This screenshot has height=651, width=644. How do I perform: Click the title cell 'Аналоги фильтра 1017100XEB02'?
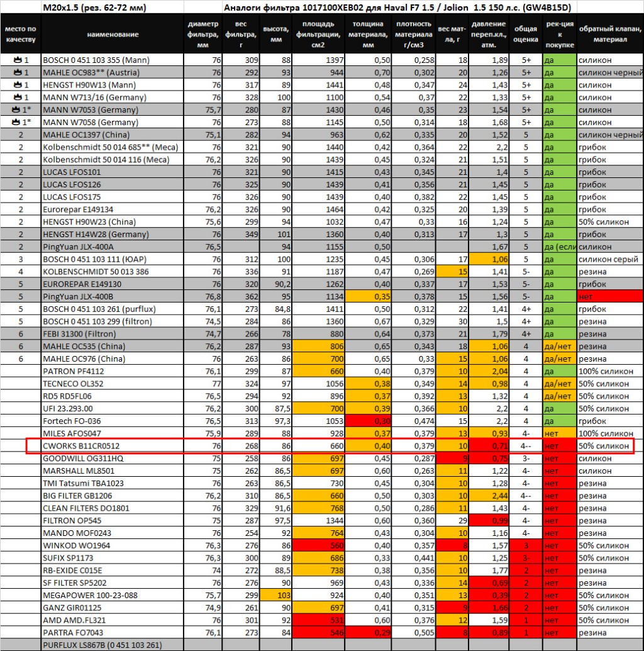pos(397,8)
